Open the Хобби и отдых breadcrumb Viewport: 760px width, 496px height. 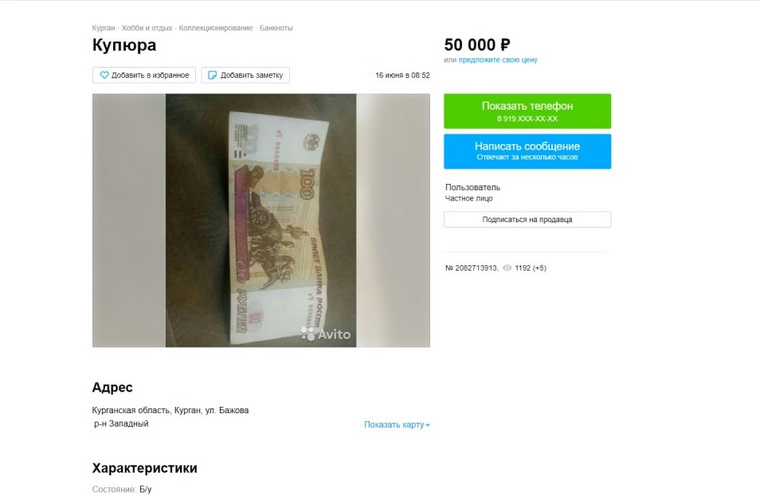(147, 28)
